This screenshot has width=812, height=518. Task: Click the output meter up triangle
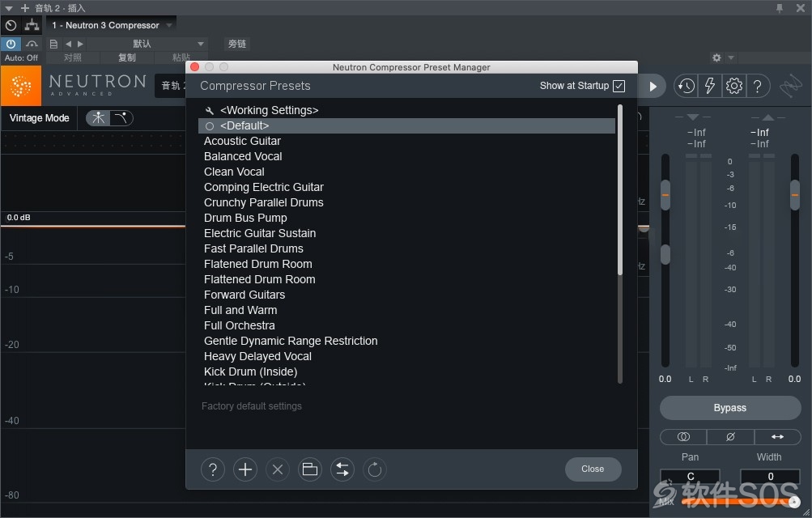pyautogui.click(x=768, y=117)
